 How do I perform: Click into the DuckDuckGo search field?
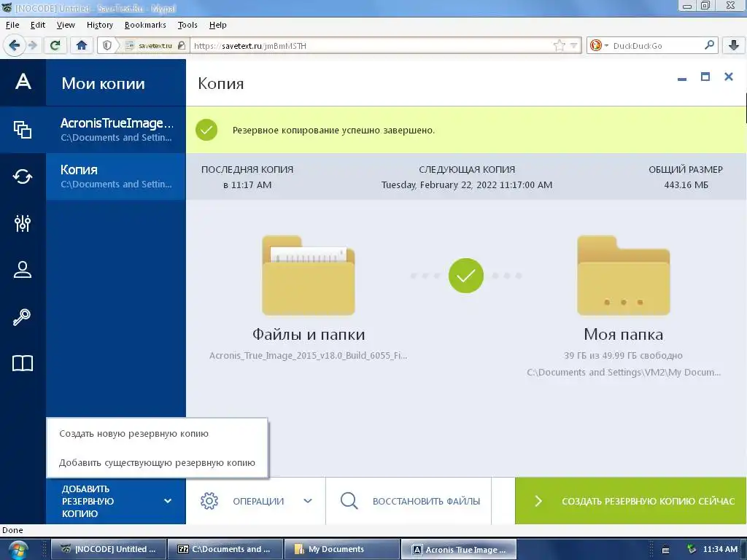(657, 46)
